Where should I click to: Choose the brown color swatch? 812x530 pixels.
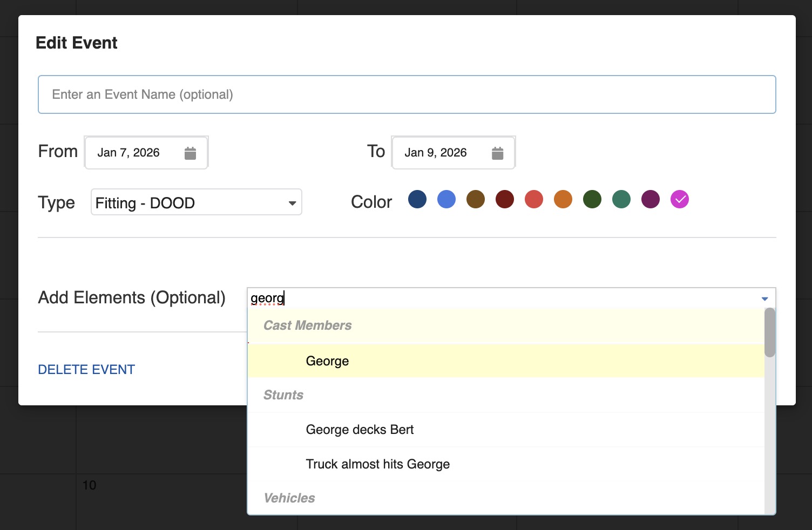[x=476, y=199]
